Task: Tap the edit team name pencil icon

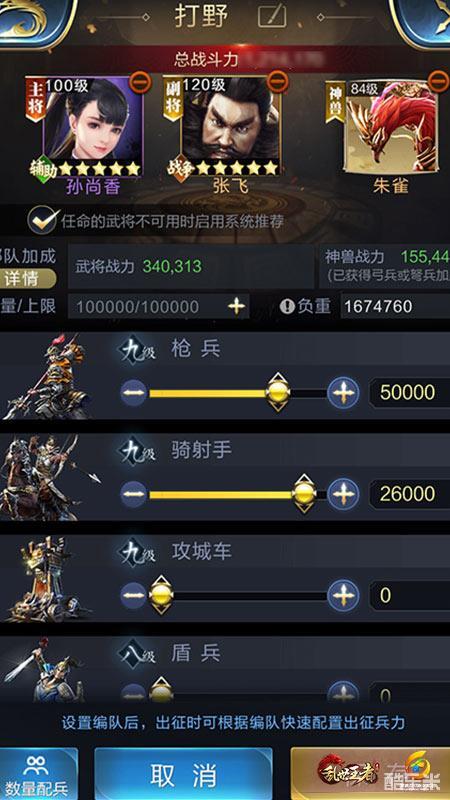Action: point(272,17)
